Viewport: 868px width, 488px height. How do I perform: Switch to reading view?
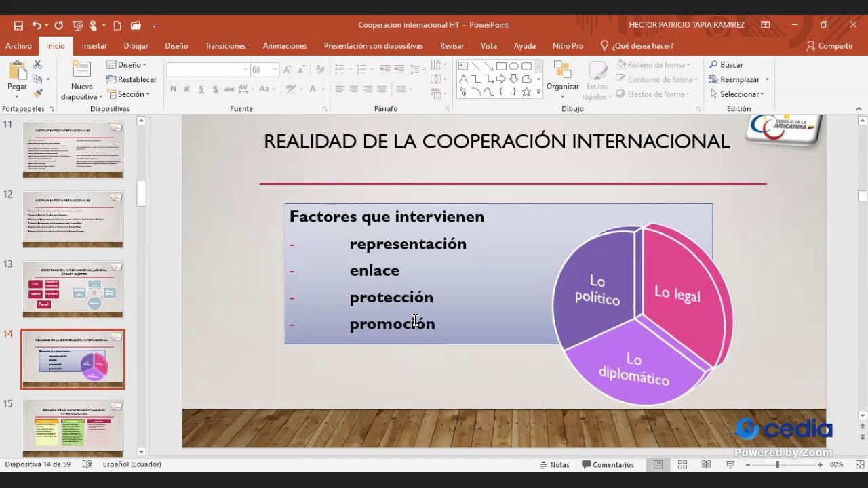point(706,465)
